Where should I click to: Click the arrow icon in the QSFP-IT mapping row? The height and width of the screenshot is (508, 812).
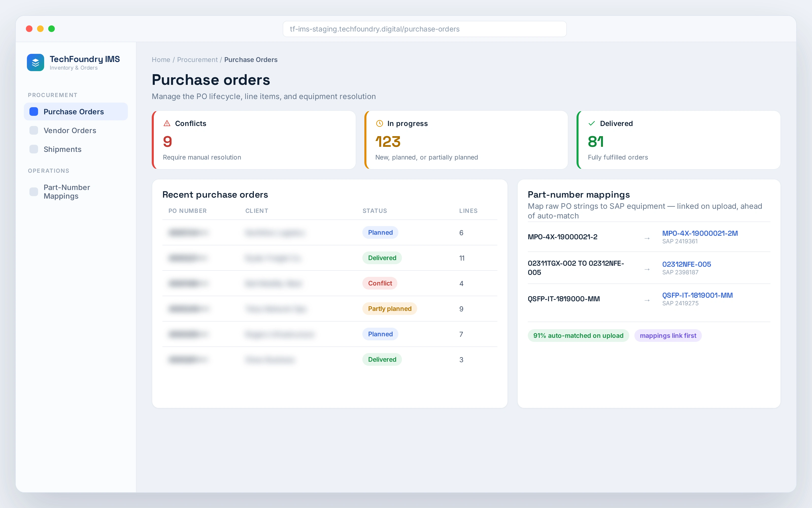[647, 300]
